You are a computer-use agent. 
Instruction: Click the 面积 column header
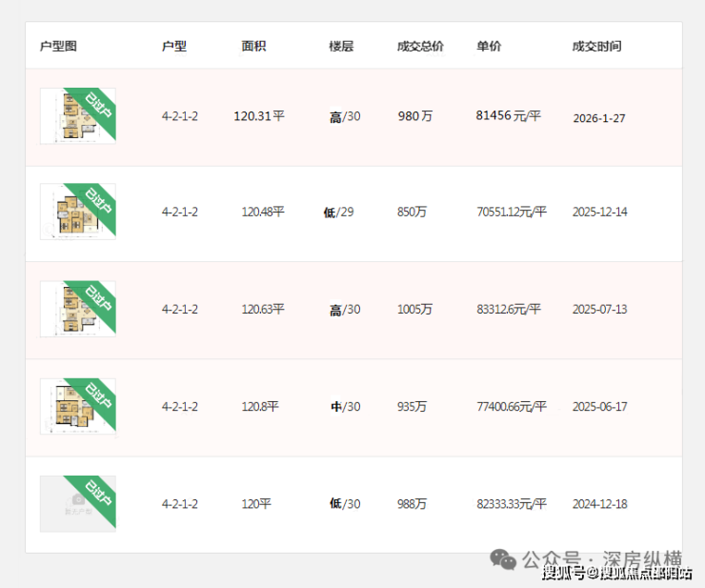click(253, 46)
